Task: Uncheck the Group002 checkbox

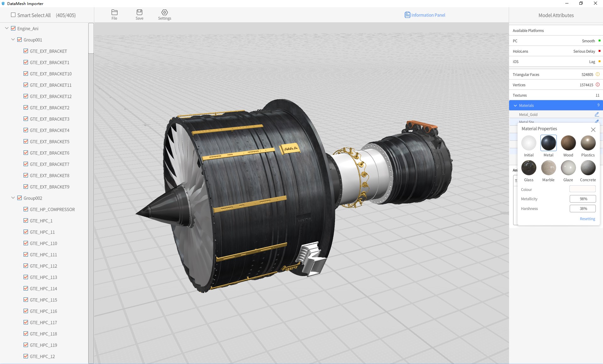Action: point(19,198)
